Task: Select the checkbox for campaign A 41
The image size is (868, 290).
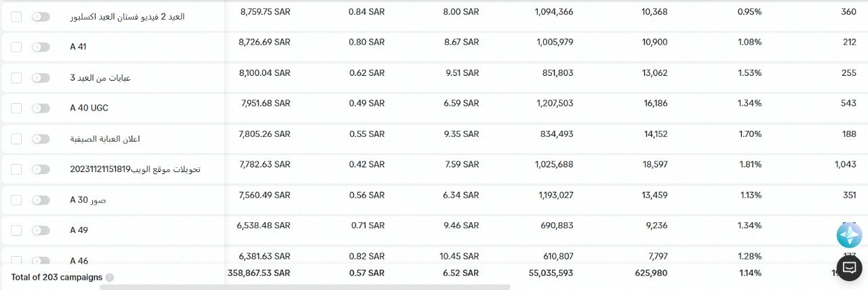Action: pos(16,47)
